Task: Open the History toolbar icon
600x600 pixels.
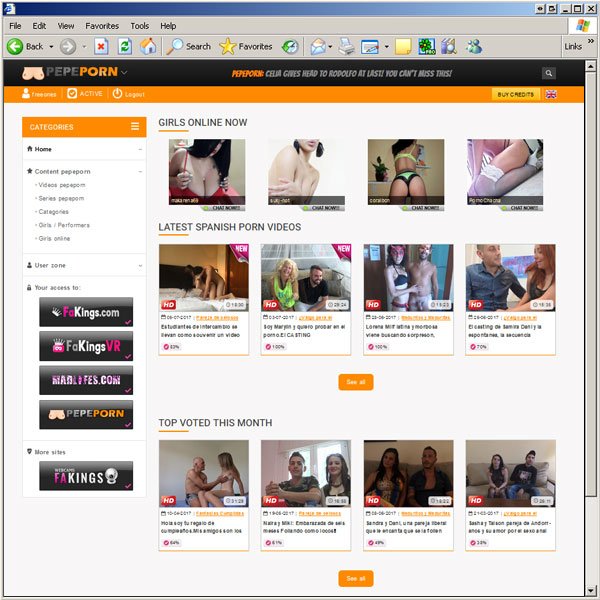Action: coord(290,46)
